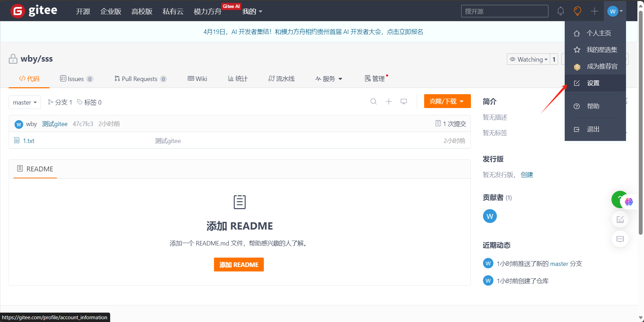The image size is (644, 322).
Task: Click the plus icon to create new repository
Action: pos(594,11)
